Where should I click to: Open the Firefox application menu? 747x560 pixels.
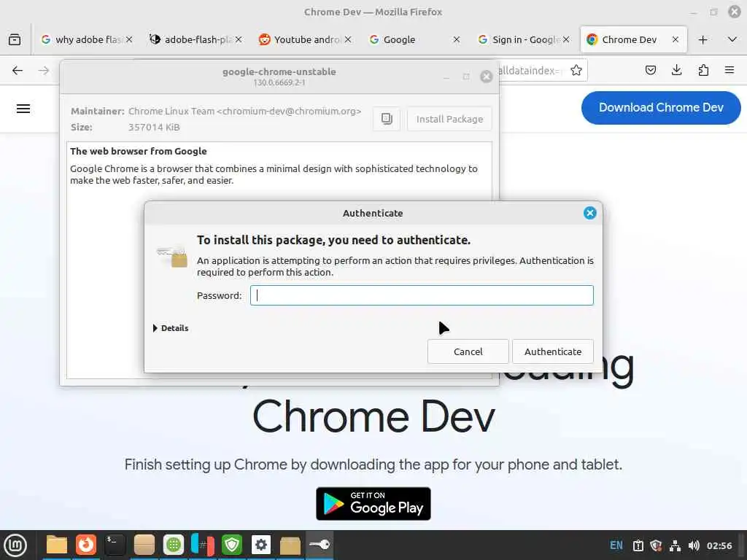coord(729,71)
